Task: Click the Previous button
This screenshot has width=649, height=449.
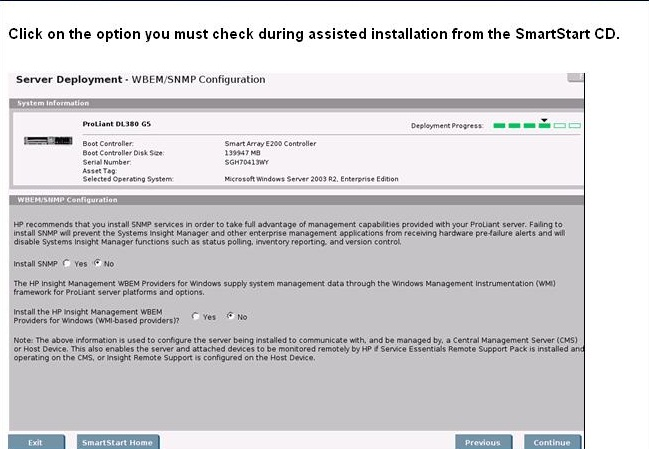Action: 483,442
